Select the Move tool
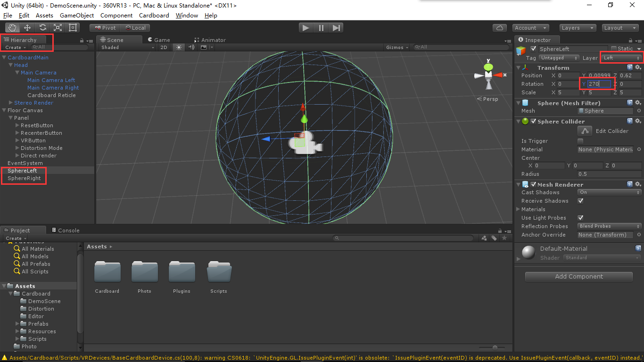Screen dimensions: 644x362 [x=27, y=28]
